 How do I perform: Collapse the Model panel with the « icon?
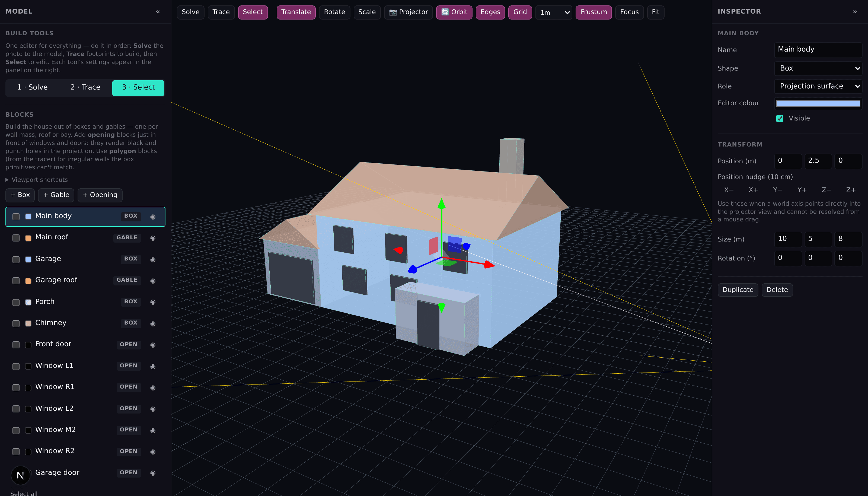(x=158, y=12)
